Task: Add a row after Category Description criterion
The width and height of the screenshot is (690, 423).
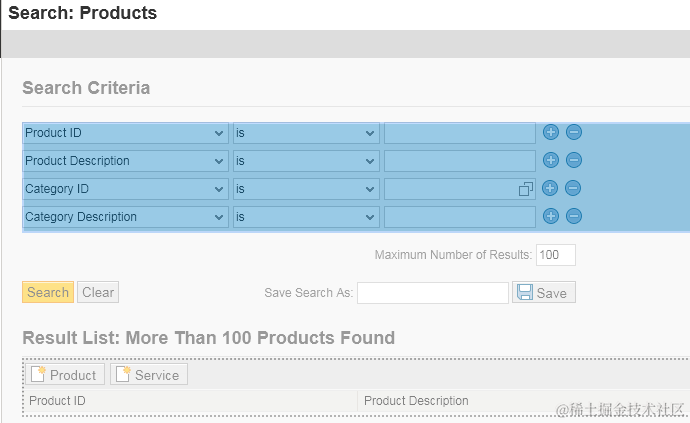Action: pyautogui.click(x=550, y=216)
